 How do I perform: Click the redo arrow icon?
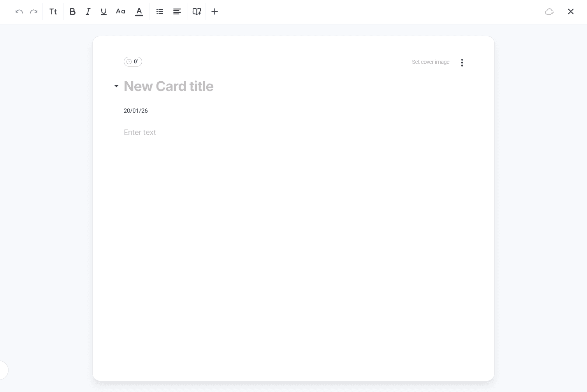click(x=34, y=12)
